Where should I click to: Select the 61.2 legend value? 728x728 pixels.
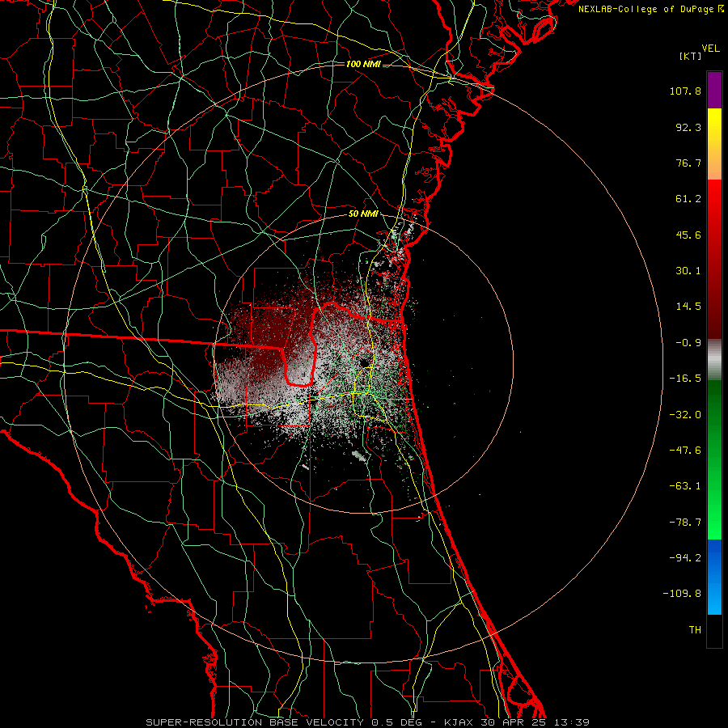688,199
